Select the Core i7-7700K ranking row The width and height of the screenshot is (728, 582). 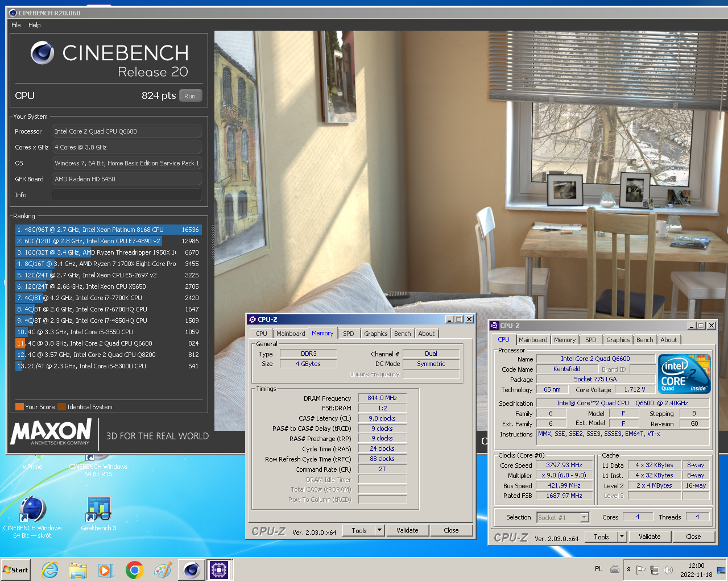[108, 298]
